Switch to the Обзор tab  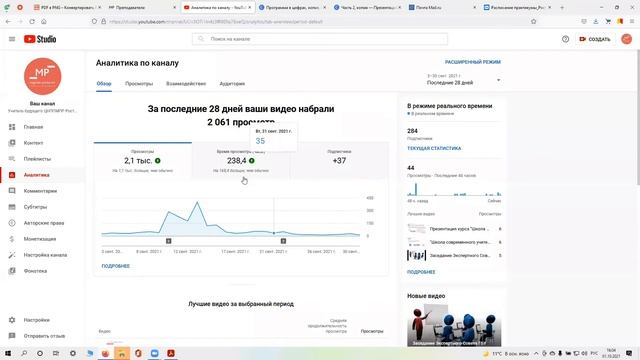pos(104,84)
